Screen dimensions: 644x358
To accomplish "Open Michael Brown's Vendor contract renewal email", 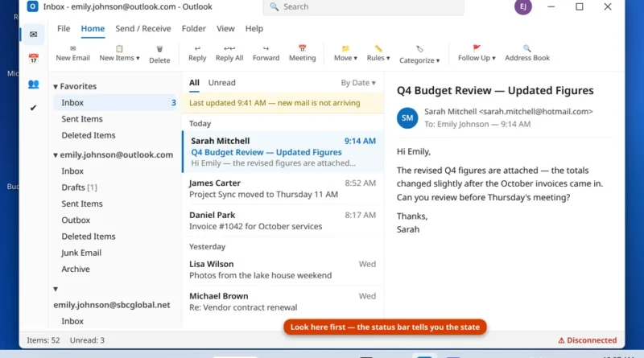I will [x=283, y=302].
